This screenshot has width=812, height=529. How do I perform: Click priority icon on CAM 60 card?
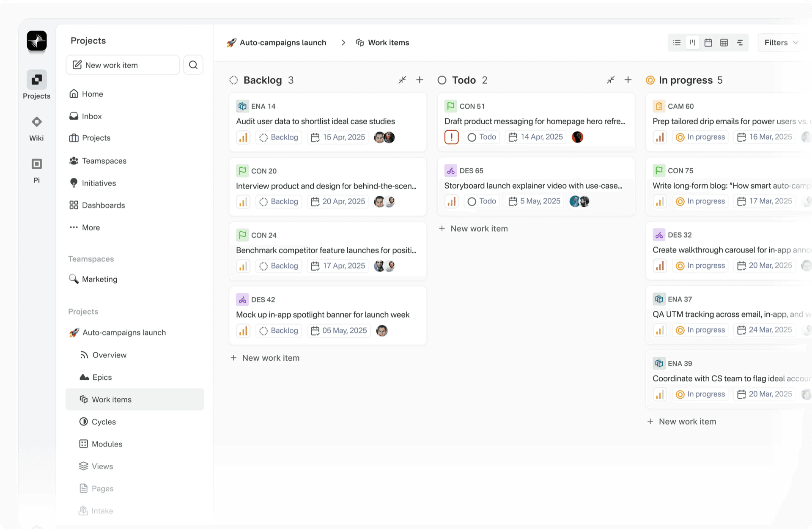(x=660, y=137)
